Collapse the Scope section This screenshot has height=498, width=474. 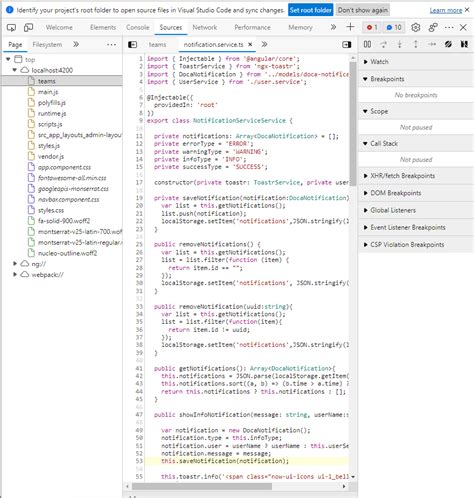point(416,111)
